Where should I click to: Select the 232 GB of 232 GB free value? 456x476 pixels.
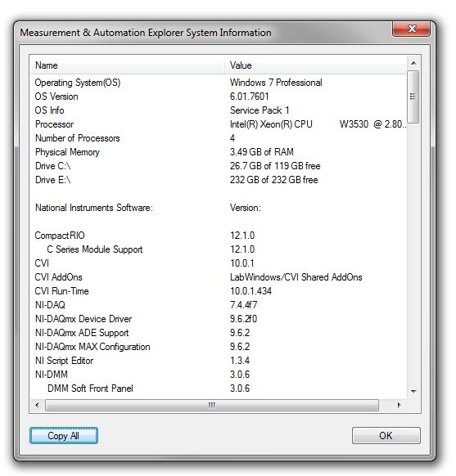click(274, 180)
